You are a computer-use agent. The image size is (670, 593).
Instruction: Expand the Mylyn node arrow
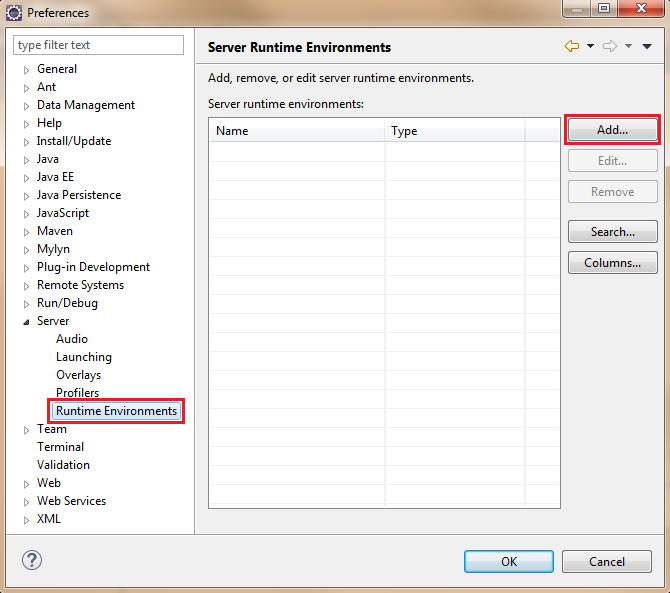tap(26, 250)
